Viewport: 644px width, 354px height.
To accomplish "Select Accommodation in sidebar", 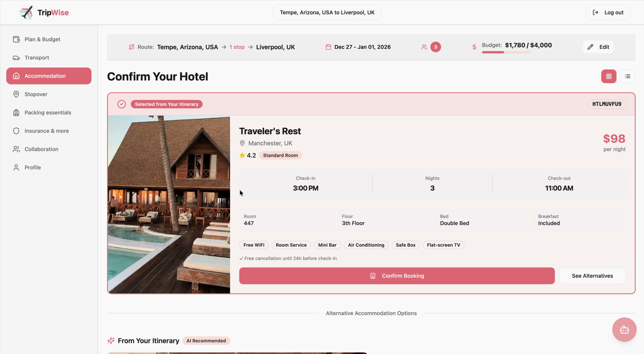I will [49, 76].
